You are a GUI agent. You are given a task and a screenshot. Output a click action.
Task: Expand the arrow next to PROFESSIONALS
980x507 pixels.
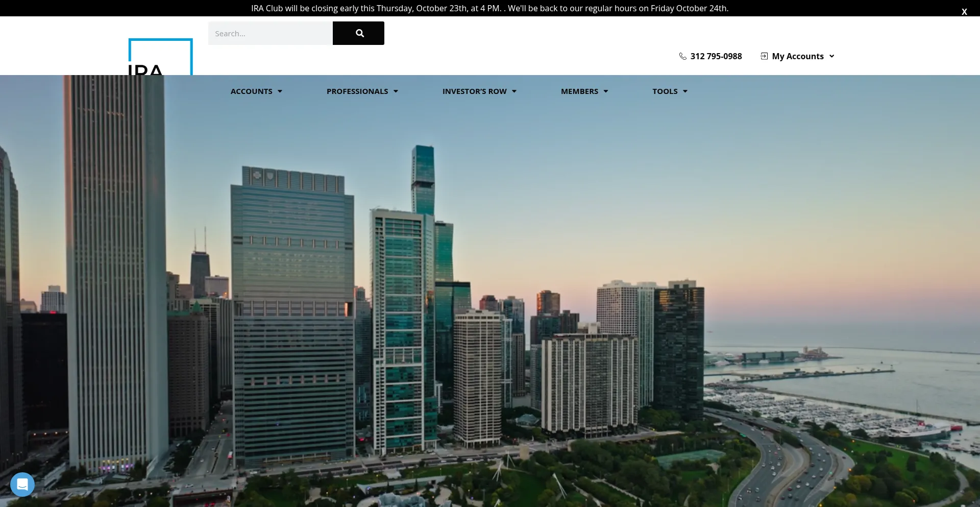[x=396, y=91]
